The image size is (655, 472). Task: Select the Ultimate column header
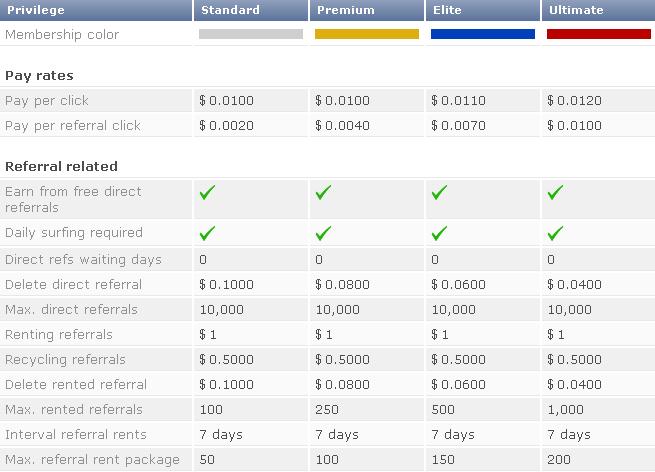[576, 10]
